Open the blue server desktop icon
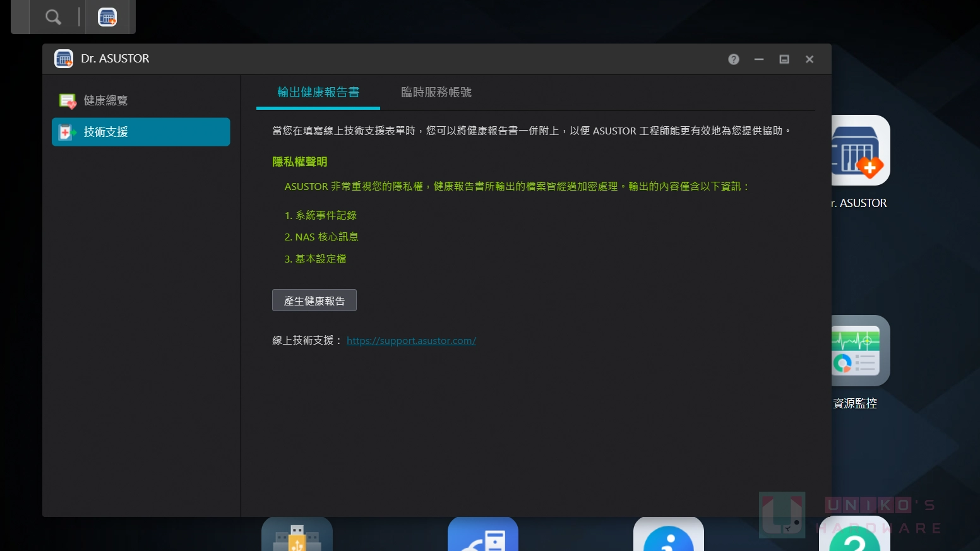 pos(483,534)
